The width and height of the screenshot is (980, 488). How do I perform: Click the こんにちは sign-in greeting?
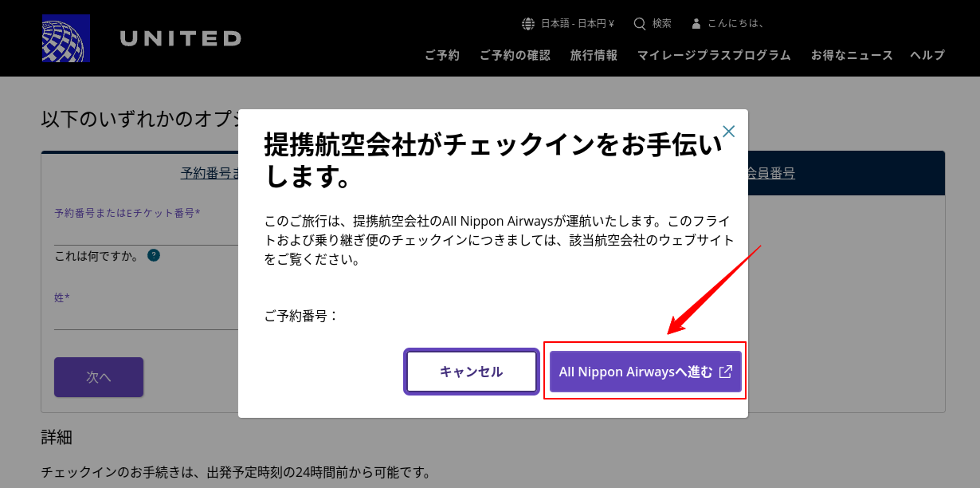[x=737, y=23]
